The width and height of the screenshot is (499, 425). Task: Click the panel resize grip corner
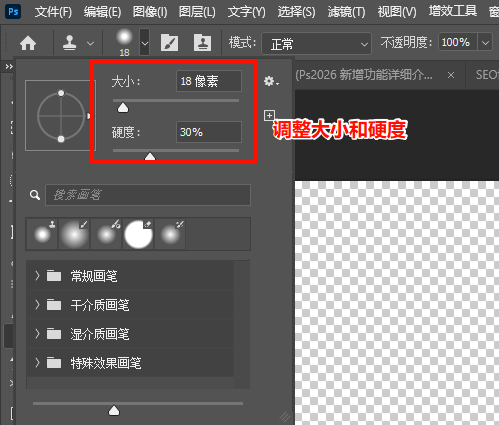285,417
